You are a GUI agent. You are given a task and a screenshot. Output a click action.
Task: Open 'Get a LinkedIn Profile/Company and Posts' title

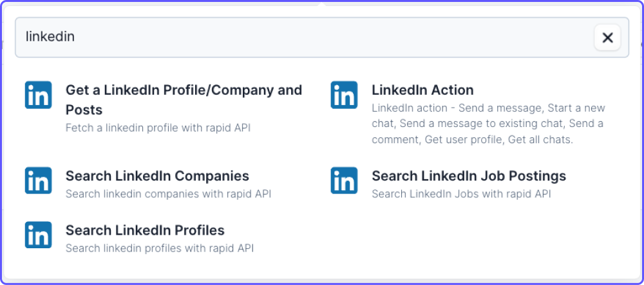(x=184, y=99)
